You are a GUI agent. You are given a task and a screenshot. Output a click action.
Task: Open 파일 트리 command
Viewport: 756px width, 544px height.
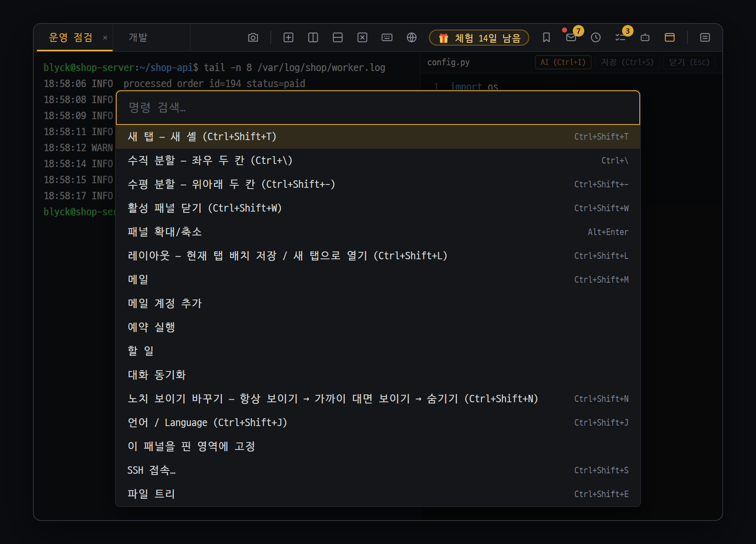(378, 494)
